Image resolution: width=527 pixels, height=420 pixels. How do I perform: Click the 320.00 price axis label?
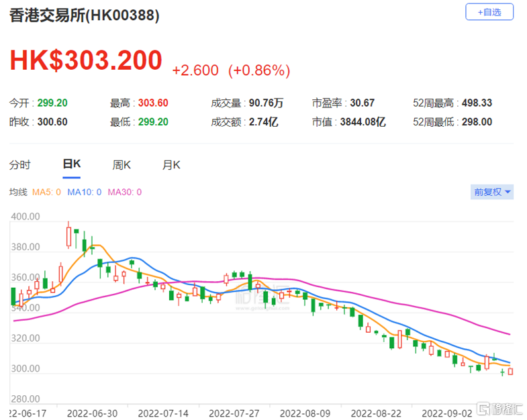tap(26, 338)
